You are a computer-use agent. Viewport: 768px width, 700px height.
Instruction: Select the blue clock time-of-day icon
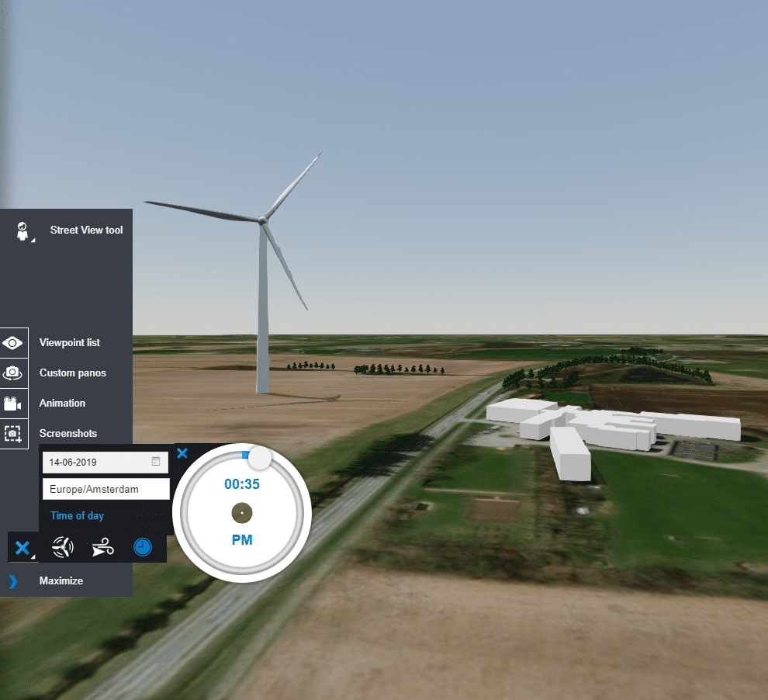[x=143, y=547]
